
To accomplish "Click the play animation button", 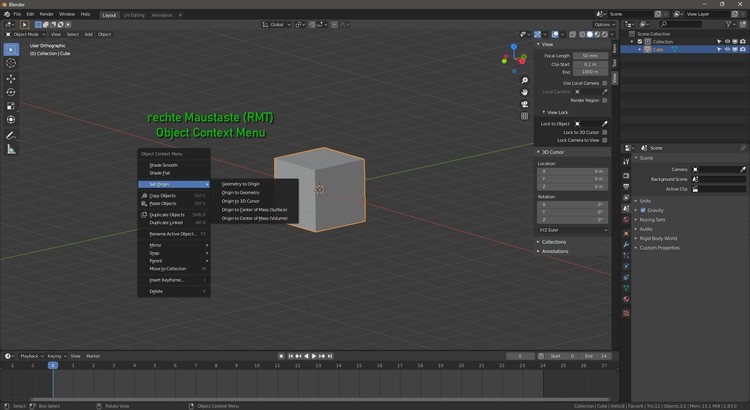I will 314,356.
